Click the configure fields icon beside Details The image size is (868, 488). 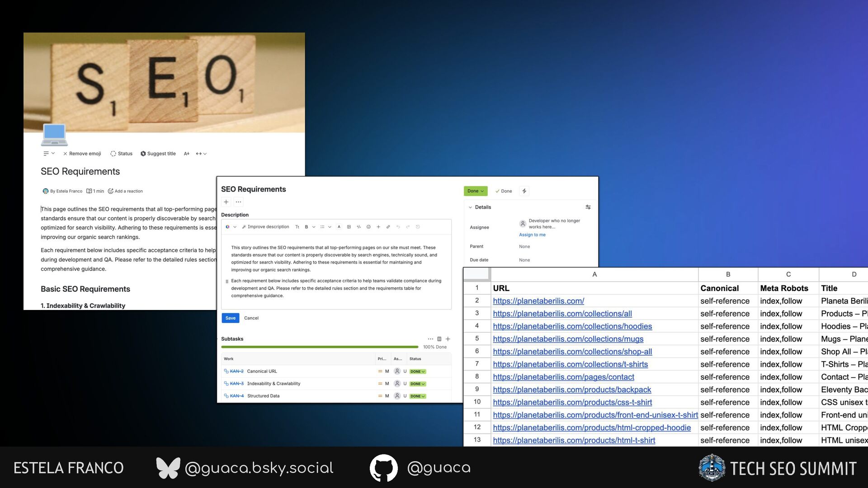point(588,207)
